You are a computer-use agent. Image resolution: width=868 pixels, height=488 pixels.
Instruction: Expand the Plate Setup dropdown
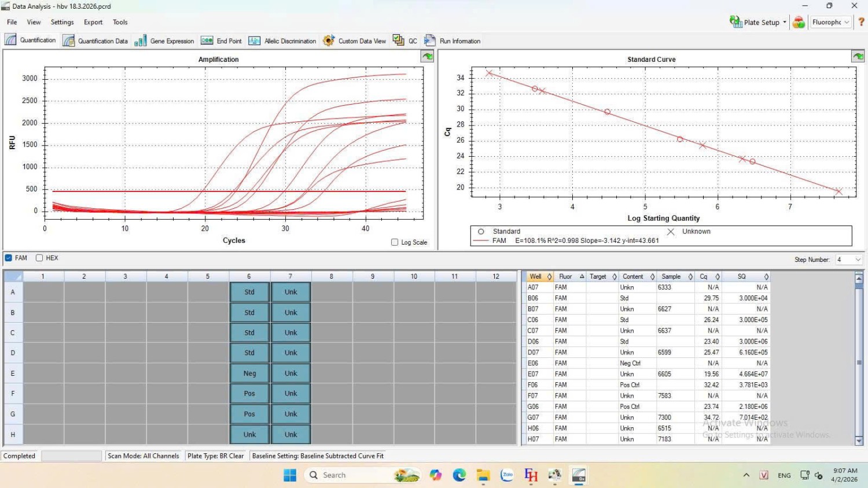coord(785,23)
